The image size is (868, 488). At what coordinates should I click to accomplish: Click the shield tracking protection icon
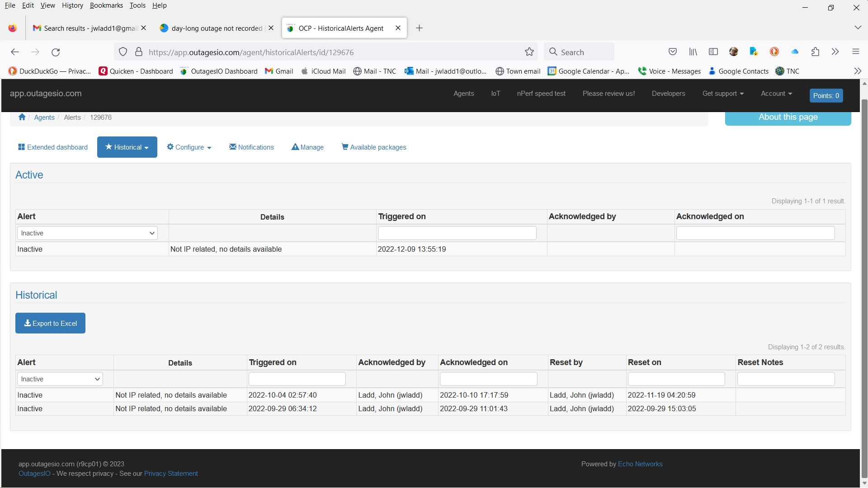(123, 52)
